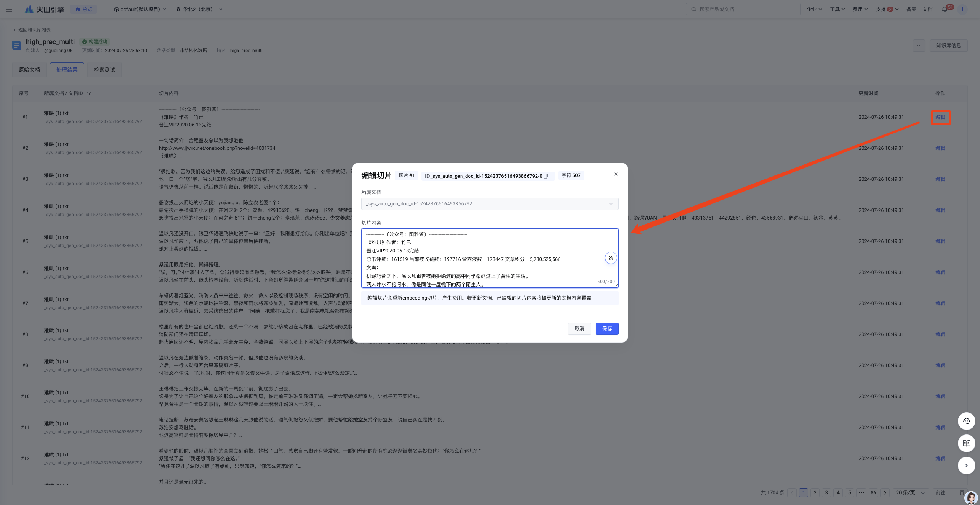The height and width of the screenshot is (505, 980).
Task: Click inside the 切片内容 text area
Action: (490, 258)
